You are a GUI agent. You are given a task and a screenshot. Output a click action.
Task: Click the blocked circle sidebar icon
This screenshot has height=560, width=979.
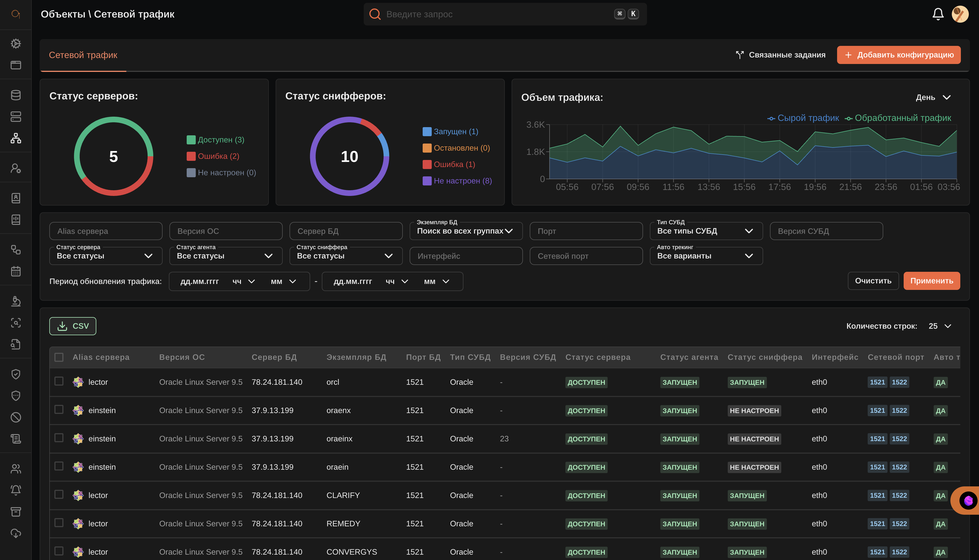point(16,417)
